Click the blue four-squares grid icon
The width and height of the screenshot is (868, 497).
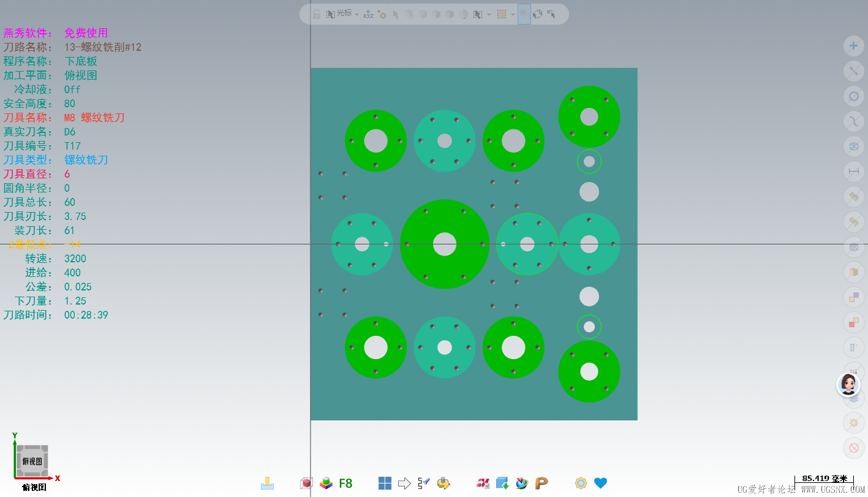coord(385,484)
